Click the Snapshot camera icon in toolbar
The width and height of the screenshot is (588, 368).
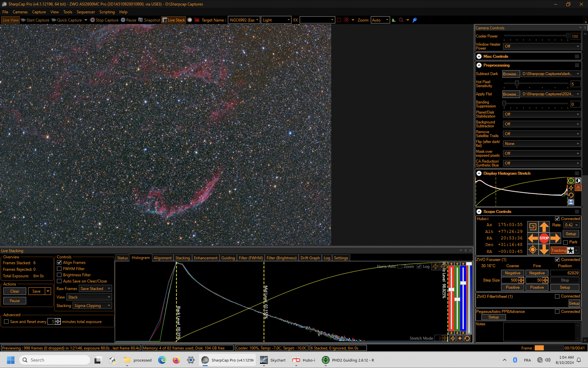pyautogui.click(x=140, y=20)
